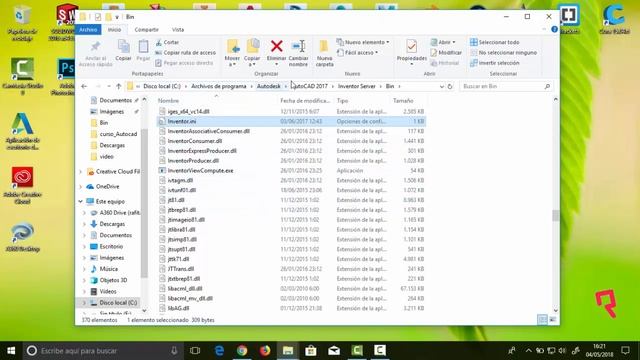
Task: Select Música in the navigation pane
Action: pyautogui.click(x=109, y=269)
